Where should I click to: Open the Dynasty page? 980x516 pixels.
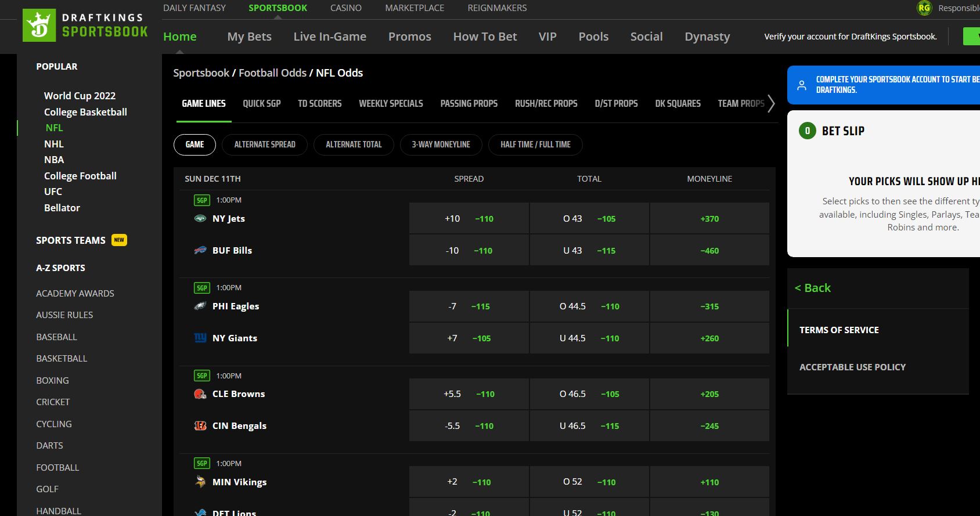coord(707,37)
